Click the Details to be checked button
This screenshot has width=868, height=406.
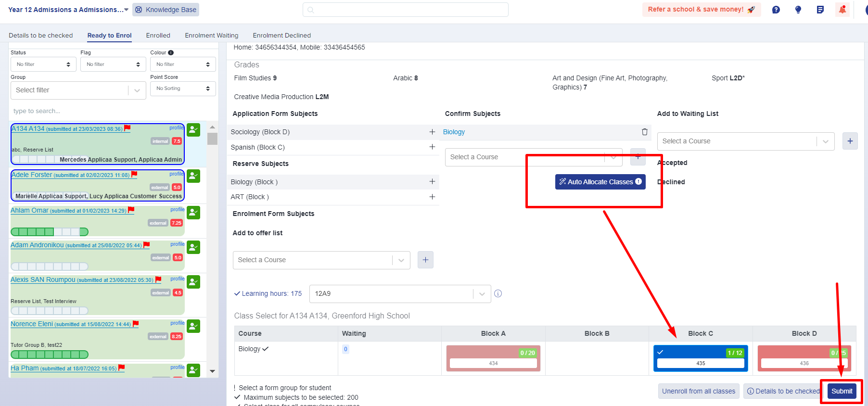coord(783,391)
